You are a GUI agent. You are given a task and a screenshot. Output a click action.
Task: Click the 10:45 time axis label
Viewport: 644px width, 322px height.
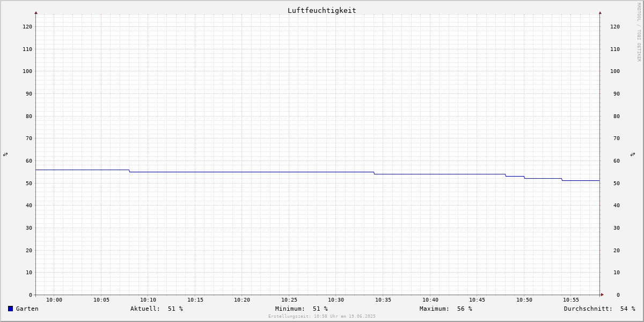point(477,300)
